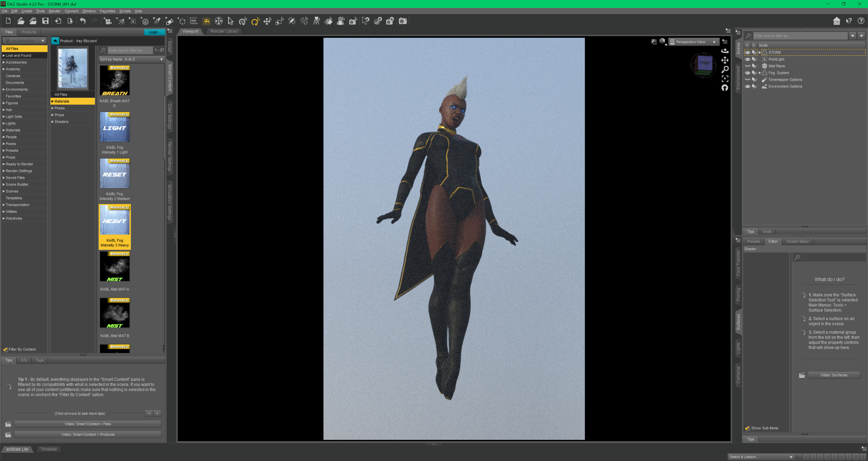Click the drawstyle cube icon in viewport
This screenshot has width=868, height=461.
[x=663, y=41]
